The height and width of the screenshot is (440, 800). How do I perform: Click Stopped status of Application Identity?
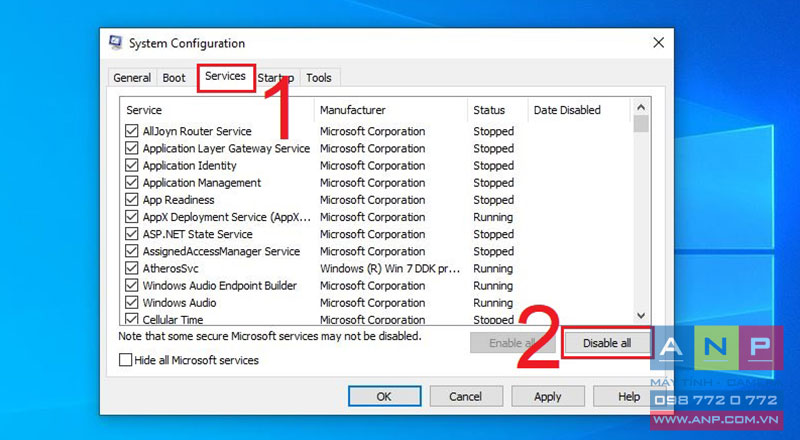pyautogui.click(x=493, y=165)
